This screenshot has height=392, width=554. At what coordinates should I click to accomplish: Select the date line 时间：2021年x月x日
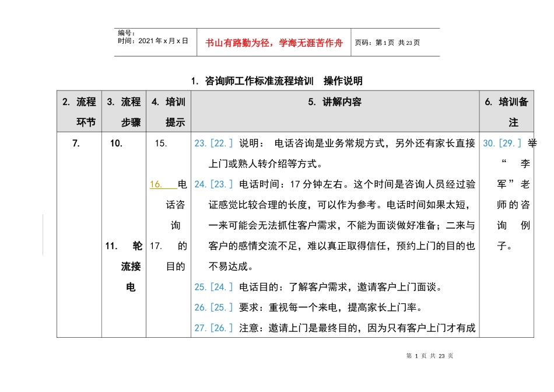pos(153,41)
